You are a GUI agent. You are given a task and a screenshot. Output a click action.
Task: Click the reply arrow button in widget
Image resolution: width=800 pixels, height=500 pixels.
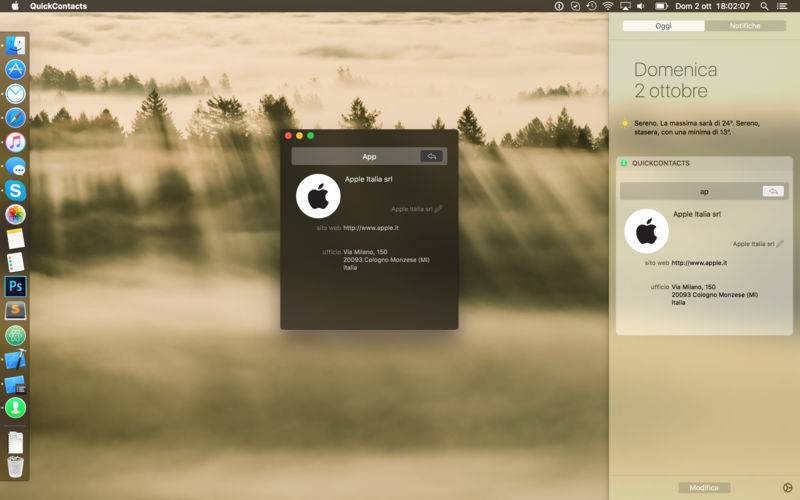773,191
